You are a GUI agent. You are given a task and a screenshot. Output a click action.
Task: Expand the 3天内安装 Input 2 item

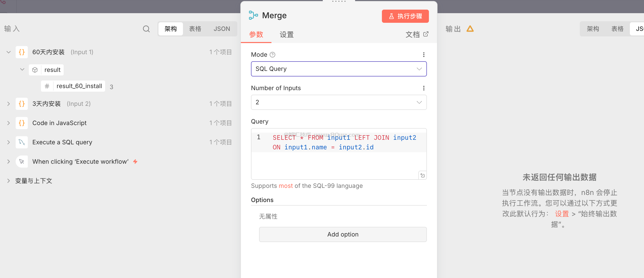click(9, 104)
